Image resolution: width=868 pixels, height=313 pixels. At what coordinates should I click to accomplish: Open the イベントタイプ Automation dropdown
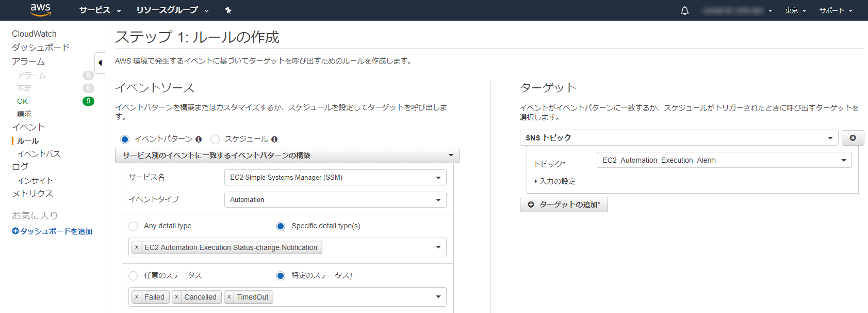tap(335, 200)
